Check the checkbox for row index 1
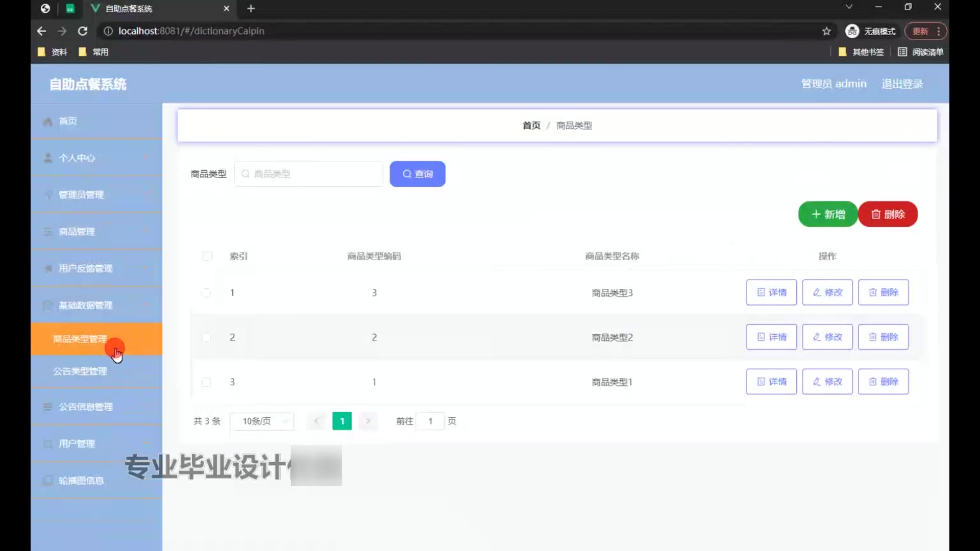980x551 pixels. 206,293
